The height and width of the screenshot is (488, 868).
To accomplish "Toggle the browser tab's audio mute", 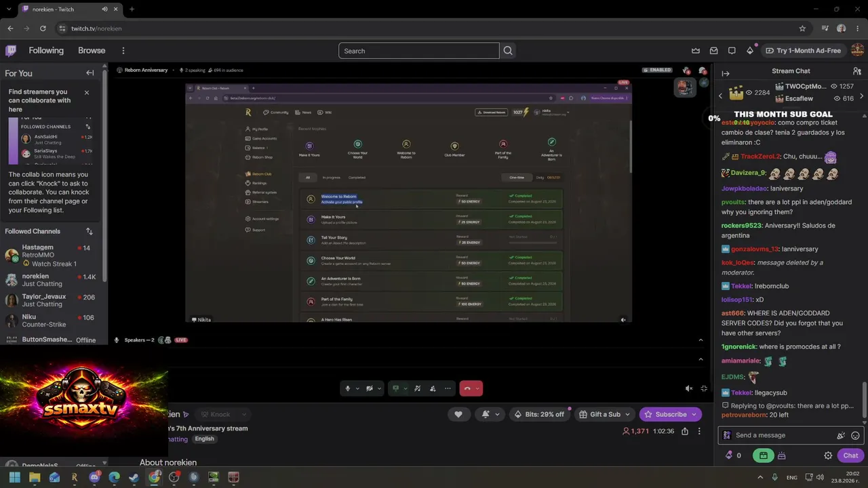I will [104, 9].
